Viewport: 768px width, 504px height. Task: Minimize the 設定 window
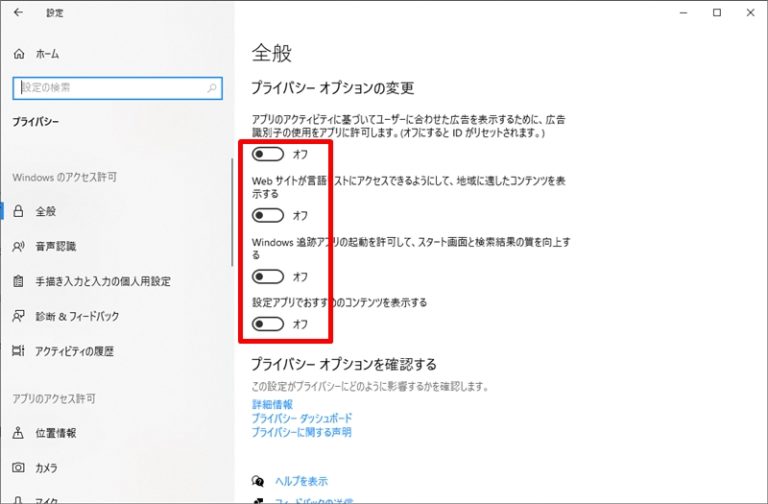[x=684, y=13]
